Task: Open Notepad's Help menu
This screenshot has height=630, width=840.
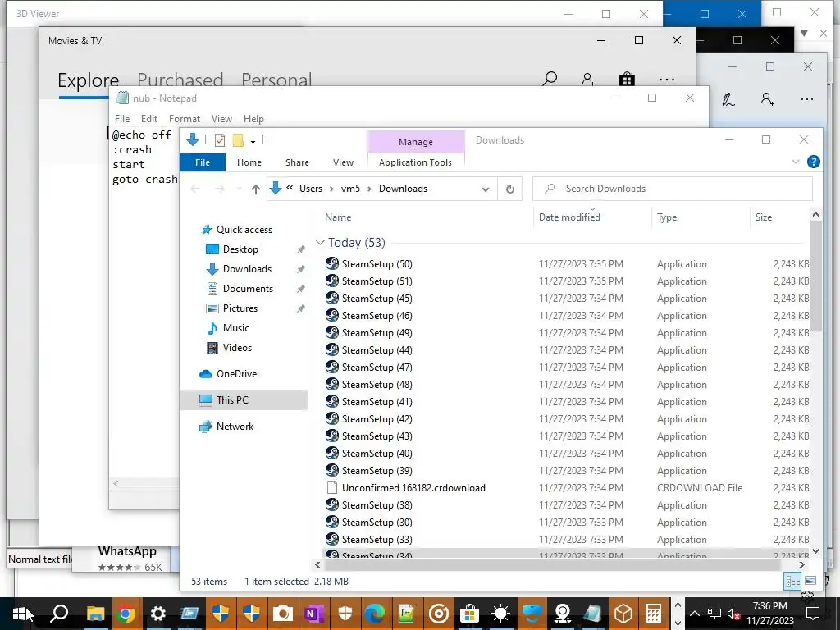Action: point(253,119)
